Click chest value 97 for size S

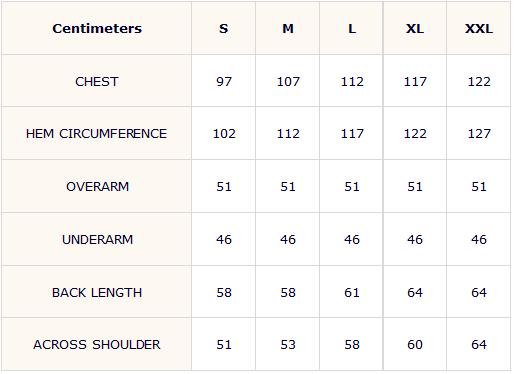[x=224, y=82]
